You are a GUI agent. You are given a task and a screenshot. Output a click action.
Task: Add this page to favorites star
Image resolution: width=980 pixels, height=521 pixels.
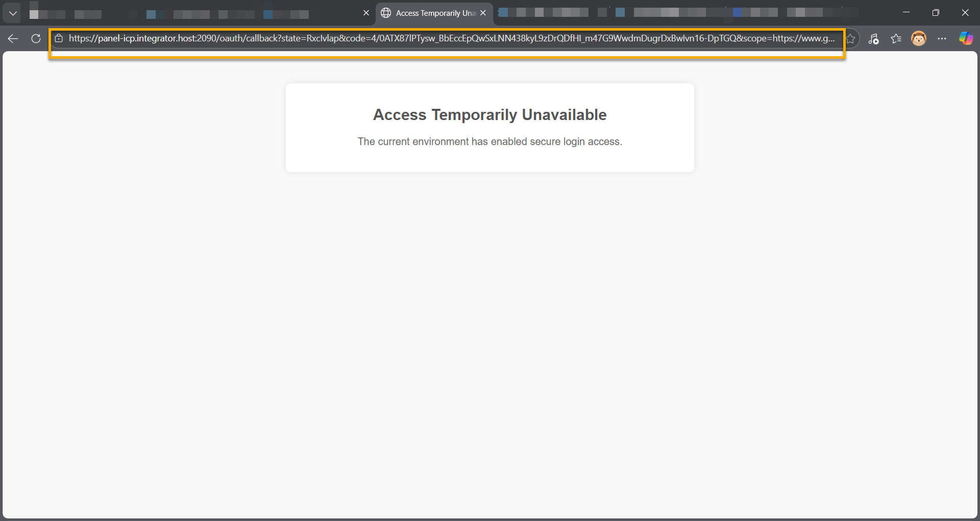click(x=850, y=39)
